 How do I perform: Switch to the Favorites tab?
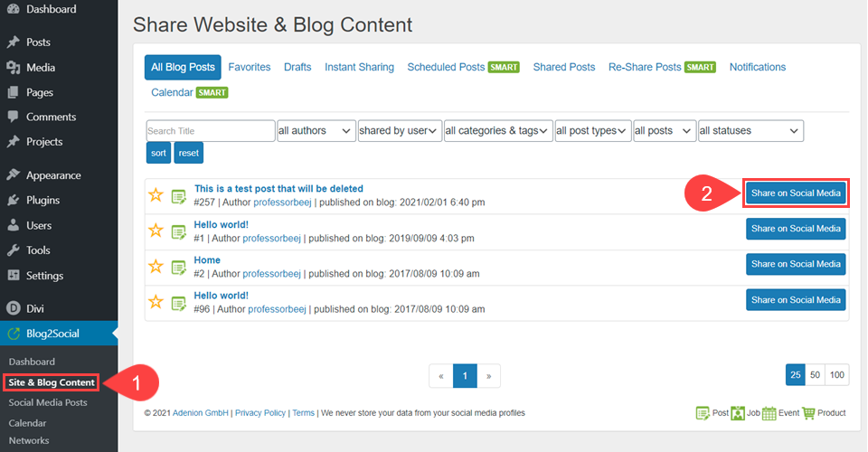(x=250, y=68)
